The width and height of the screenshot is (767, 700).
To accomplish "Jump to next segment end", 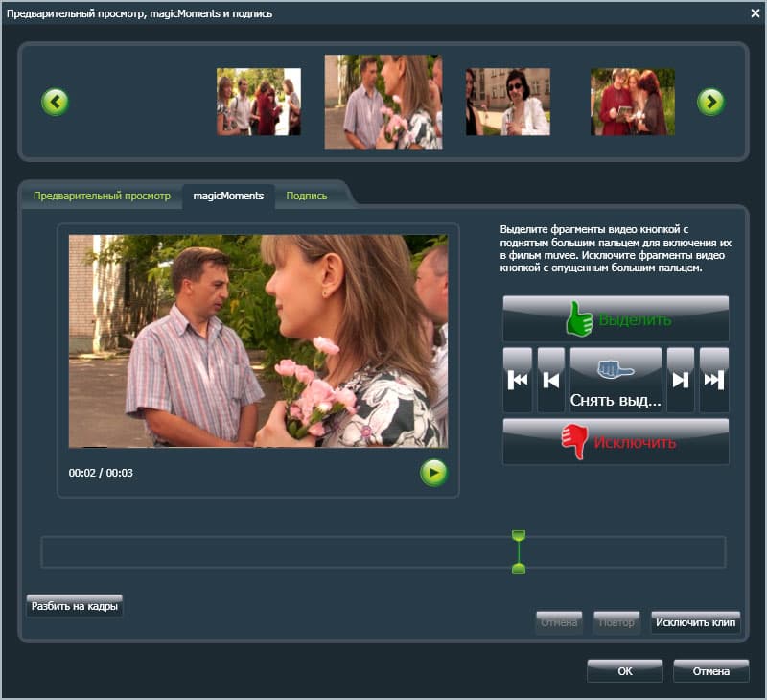I will (714, 380).
